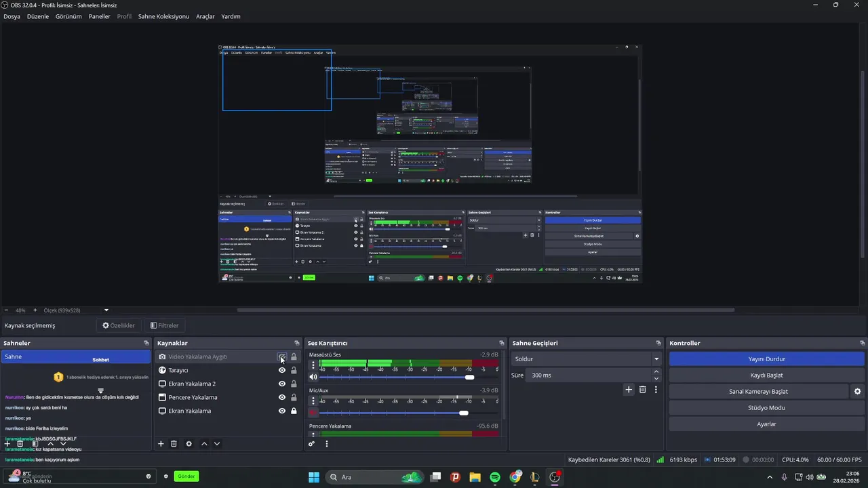The width and height of the screenshot is (868, 488).
Task: Pop out the Kaynaklar dock
Action: (x=296, y=343)
